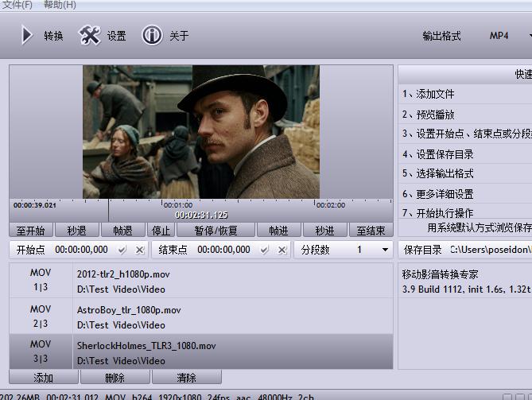This screenshot has width=532, height=400.
Task: Click the 输出格式 label
Action: click(442, 36)
